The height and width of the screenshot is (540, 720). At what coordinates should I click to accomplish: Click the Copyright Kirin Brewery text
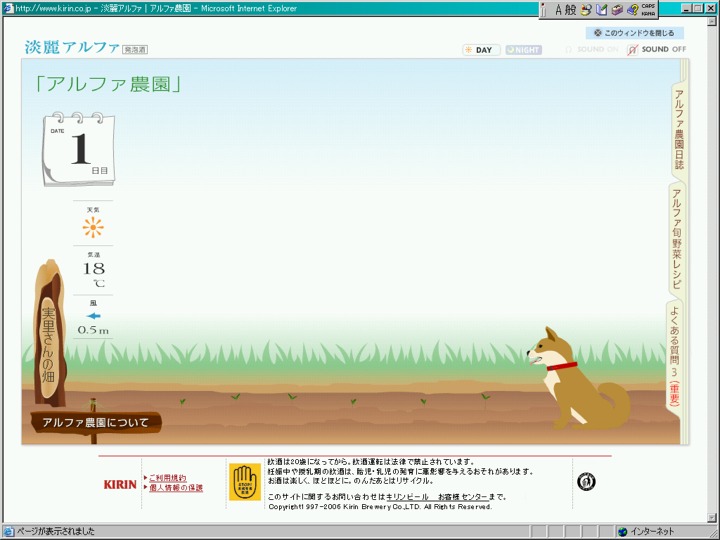click(380, 507)
